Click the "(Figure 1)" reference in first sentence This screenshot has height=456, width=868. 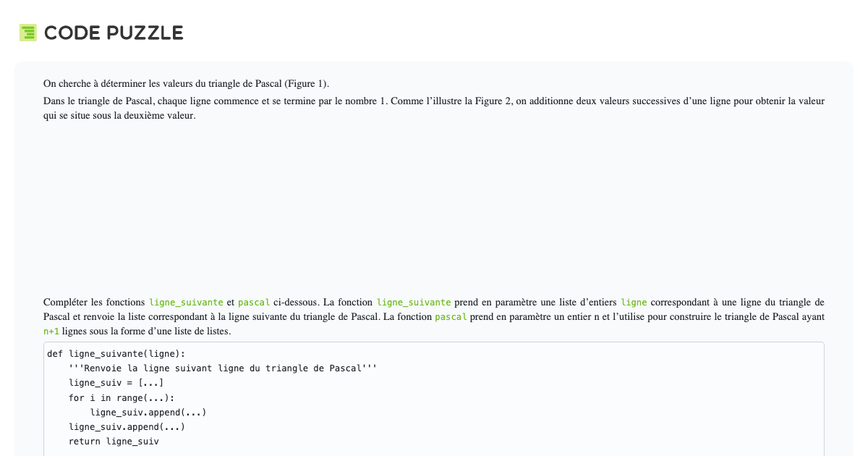click(x=306, y=83)
